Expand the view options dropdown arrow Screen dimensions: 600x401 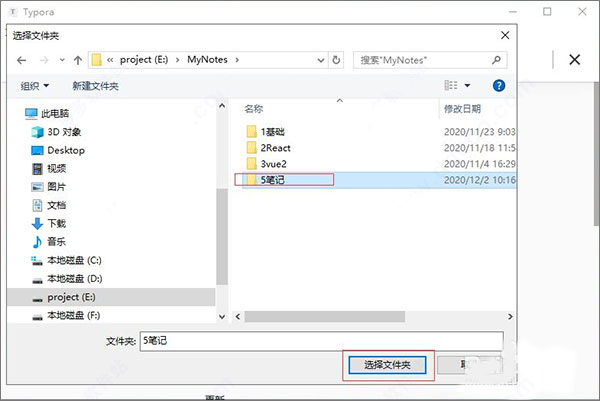coord(467,85)
